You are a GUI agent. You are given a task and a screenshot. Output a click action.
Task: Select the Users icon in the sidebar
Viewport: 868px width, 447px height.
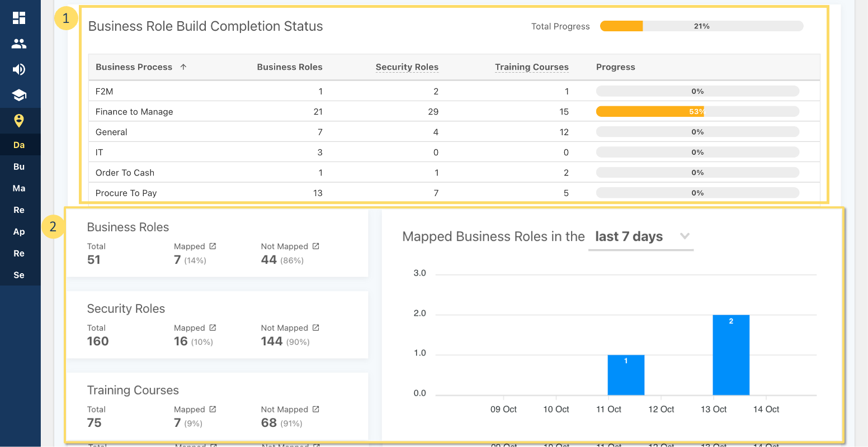(19, 43)
